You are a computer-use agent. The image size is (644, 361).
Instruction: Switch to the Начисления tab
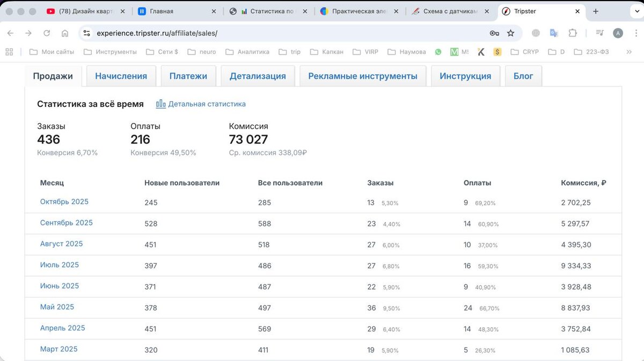click(x=121, y=76)
